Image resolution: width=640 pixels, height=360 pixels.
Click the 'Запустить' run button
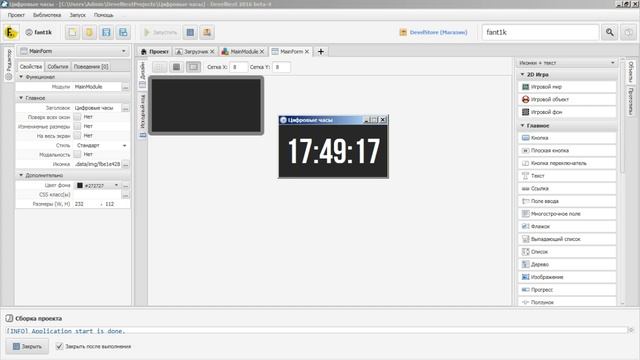(x=160, y=32)
